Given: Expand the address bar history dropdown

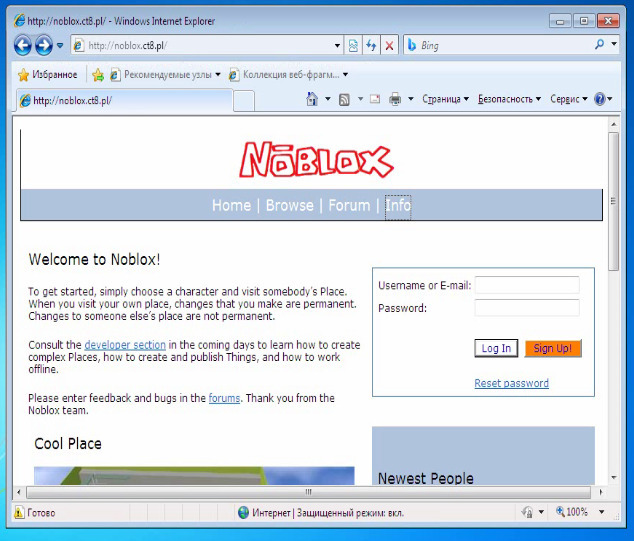Looking at the screenshot, I should point(337,45).
